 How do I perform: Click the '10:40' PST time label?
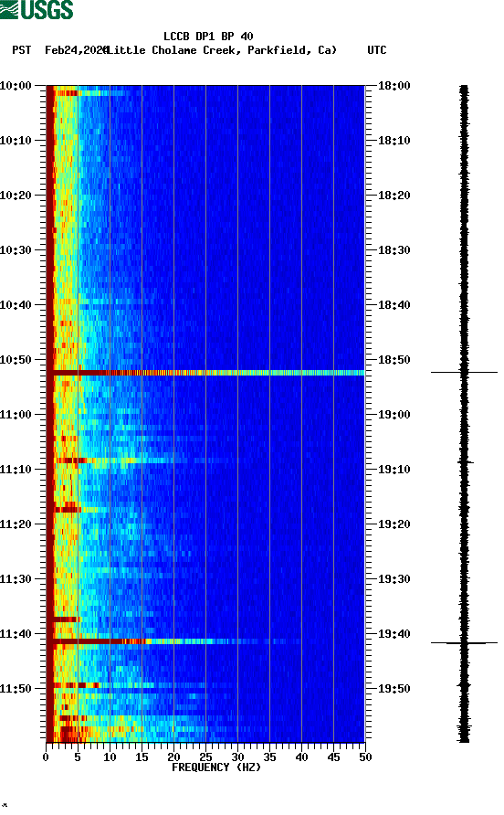pyautogui.click(x=16, y=305)
